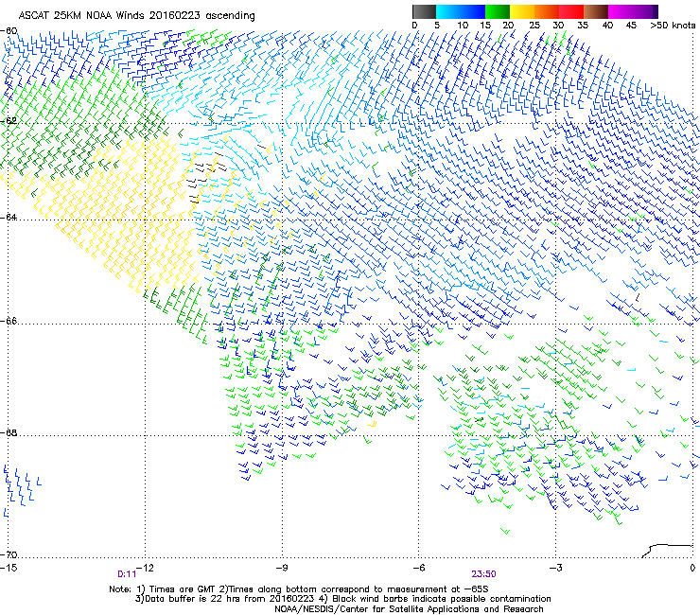The height and width of the screenshot is (615, 700).
Task: Click the -66 latitude axis label
Action: click(9, 321)
